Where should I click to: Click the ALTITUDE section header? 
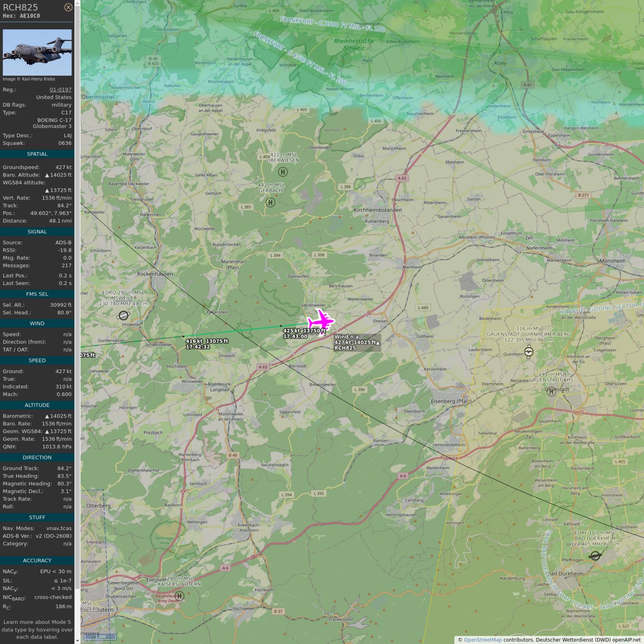click(x=37, y=405)
